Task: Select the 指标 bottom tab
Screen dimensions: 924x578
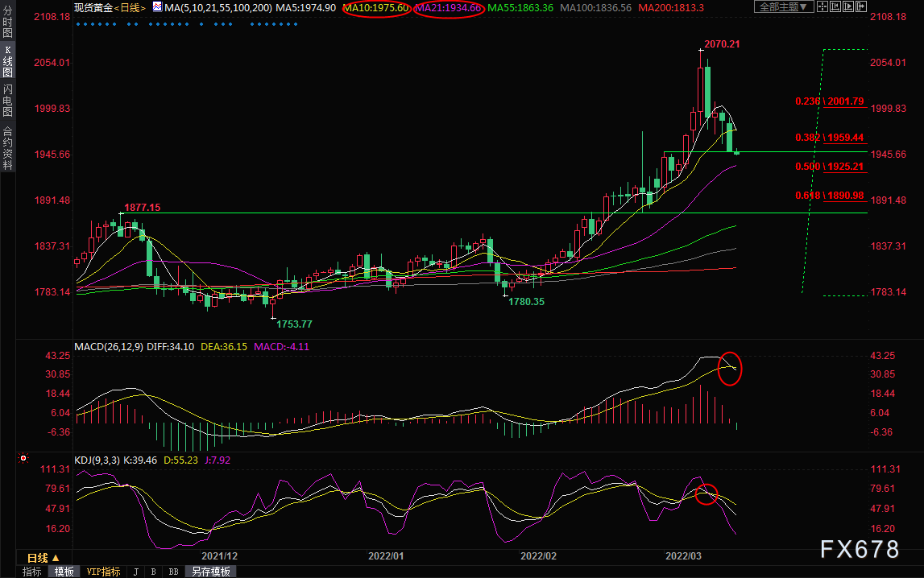Action: click(x=32, y=572)
